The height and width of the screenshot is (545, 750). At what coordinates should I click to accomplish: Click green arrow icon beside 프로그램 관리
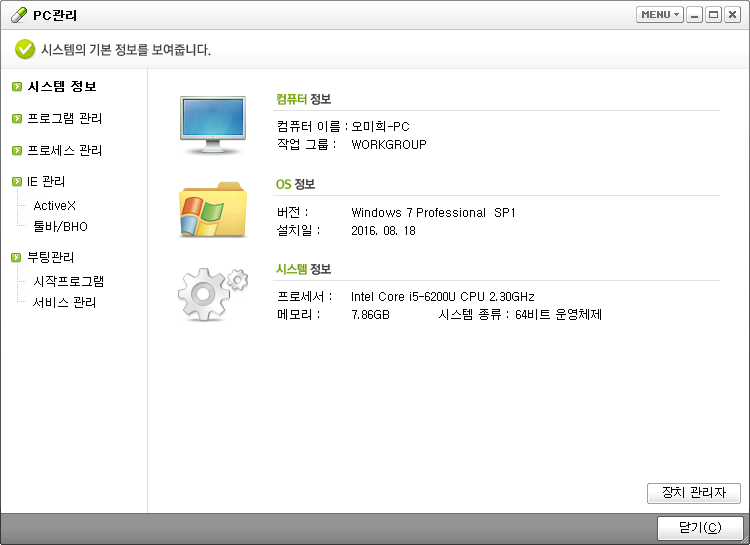(x=17, y=118)
